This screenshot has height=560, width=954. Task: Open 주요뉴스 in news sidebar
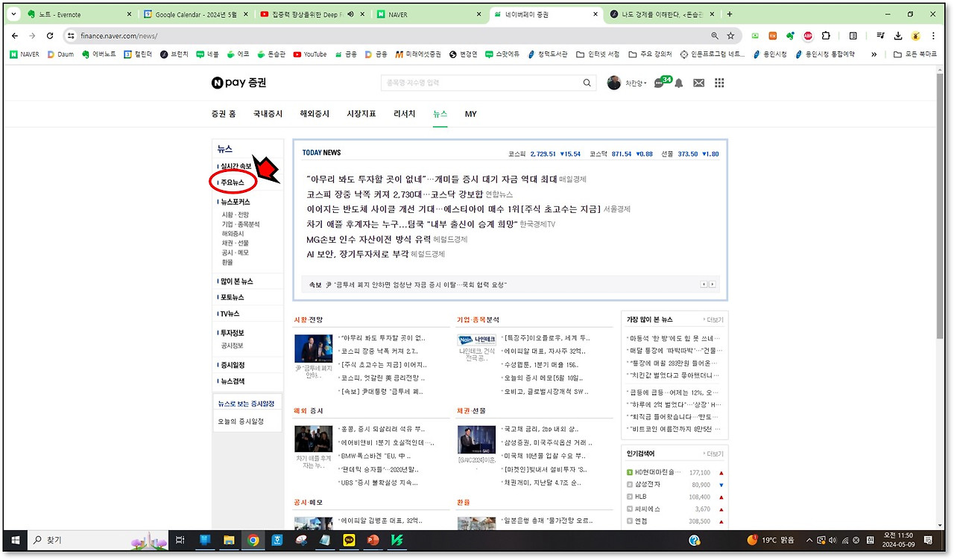(232, 182)
